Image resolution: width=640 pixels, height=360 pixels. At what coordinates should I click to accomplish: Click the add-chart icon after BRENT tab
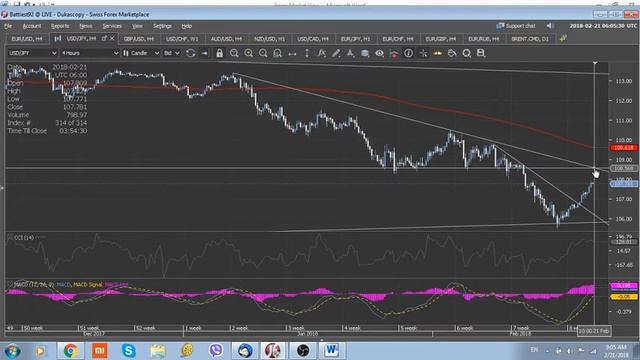[563, 38]
